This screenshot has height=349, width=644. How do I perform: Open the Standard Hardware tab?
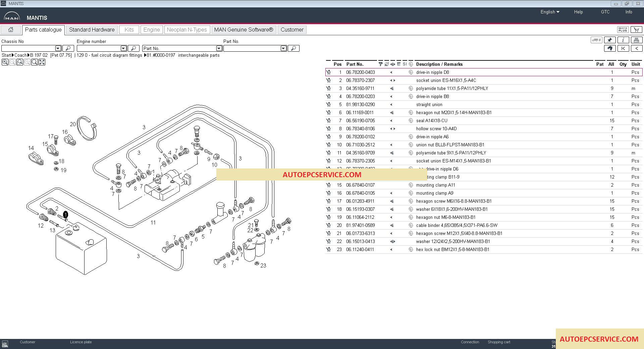point(92,30)
